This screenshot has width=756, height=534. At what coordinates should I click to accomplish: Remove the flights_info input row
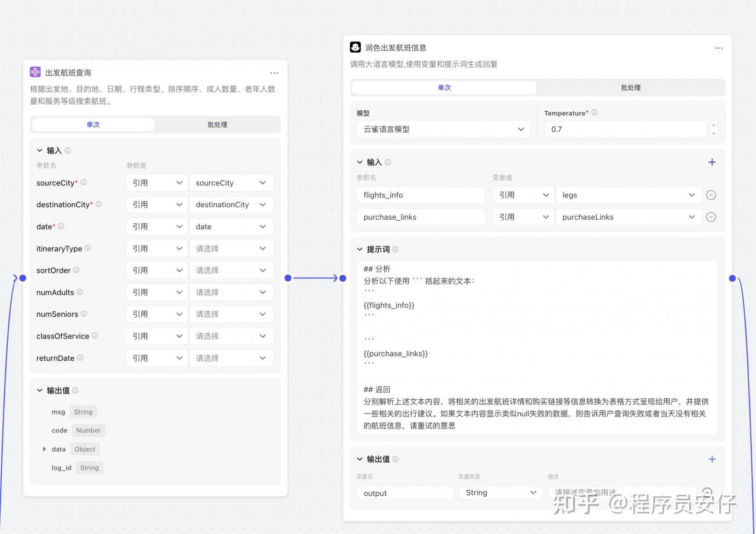coord(711,195)
